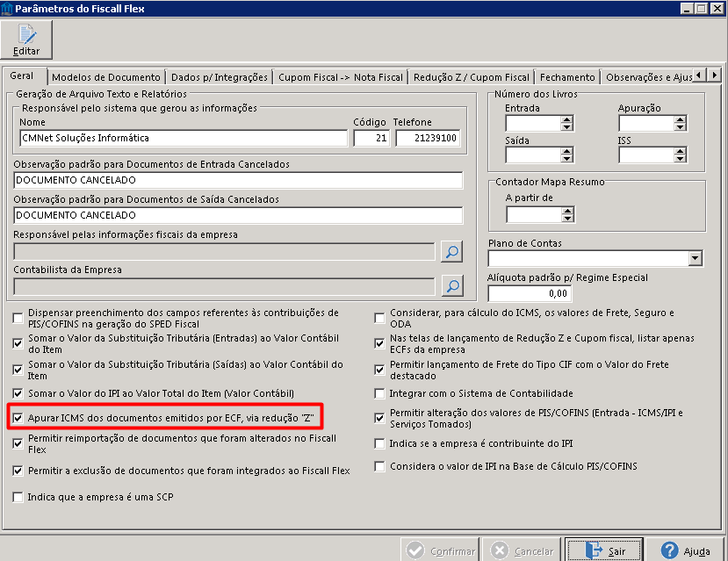The image size is (728, 561).
Task: Enable Integrar com o Sistema de Contabilidade
Action: (x=379, y=393)
